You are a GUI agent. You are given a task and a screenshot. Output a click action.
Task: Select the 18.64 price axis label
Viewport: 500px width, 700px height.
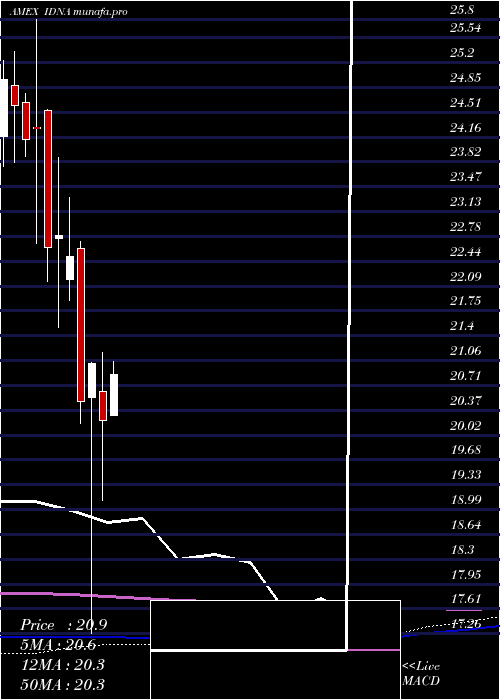(466, 525)
